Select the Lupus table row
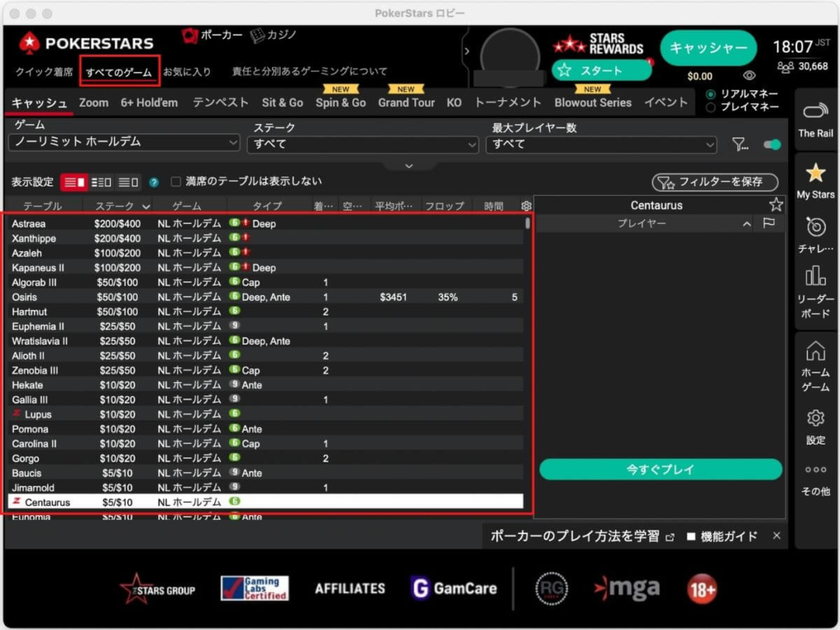Image resolution: width=840 pixels, height=630 pixels. (x=266, y=414)
